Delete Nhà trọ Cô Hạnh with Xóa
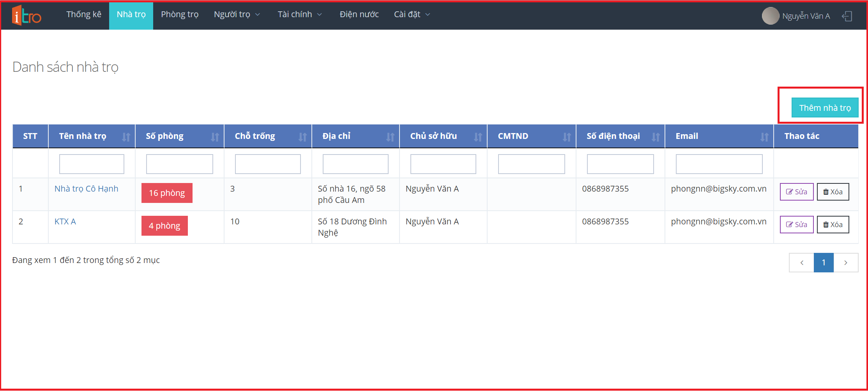868x391 pixels. (x=833, y=192)
